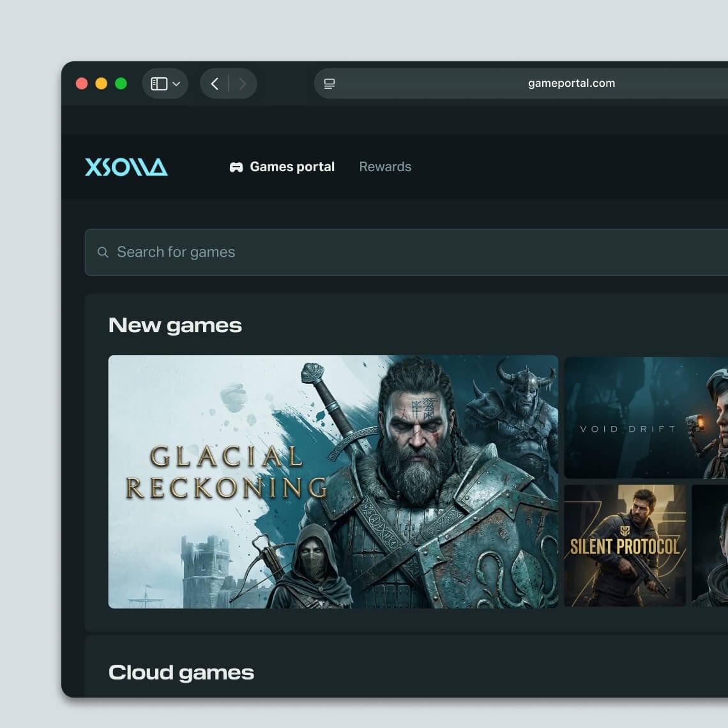Click the gamepad icon beside Games portal
This screenshot has width=728, height=728.
click(x=236, y=167)
